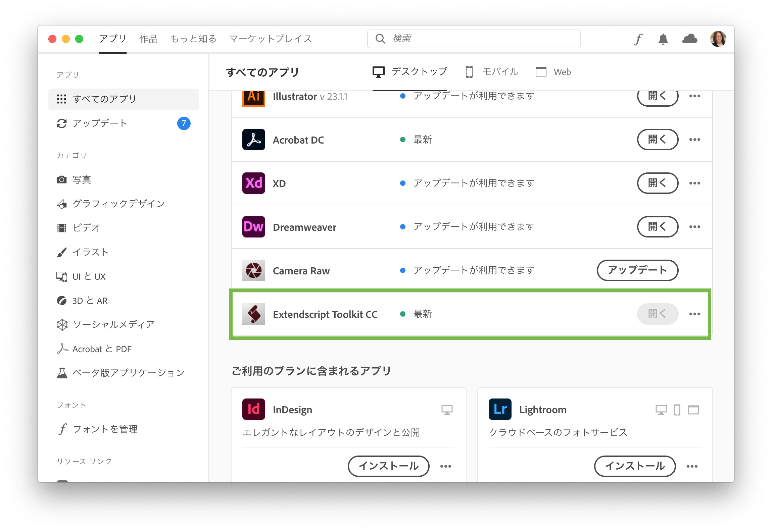Open more options for Dreamweaver

[694, 227]
